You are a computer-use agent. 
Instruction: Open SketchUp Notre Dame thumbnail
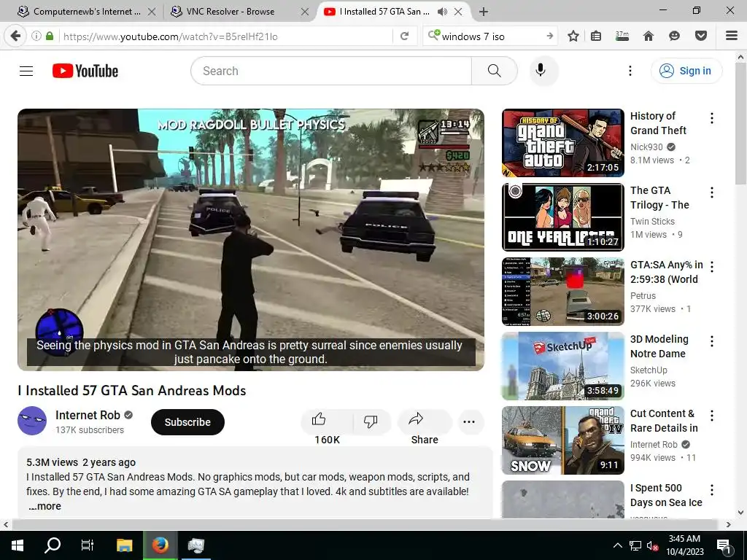tap(562, 366)
